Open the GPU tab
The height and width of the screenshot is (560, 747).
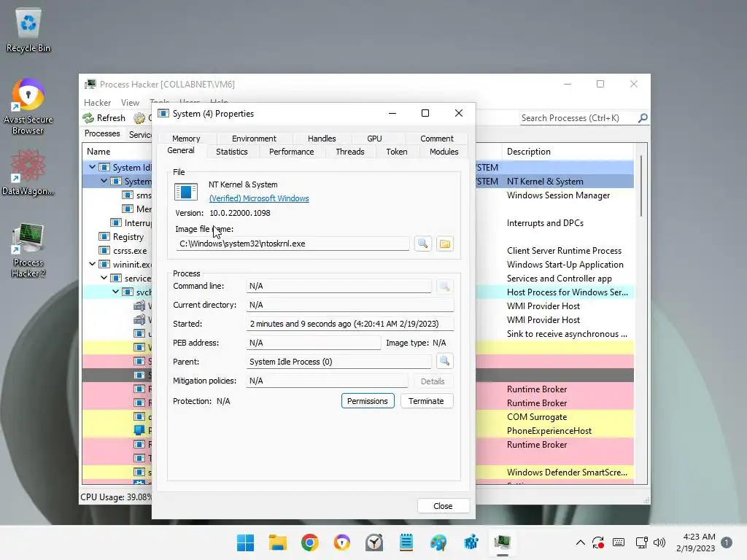(374, 139)
